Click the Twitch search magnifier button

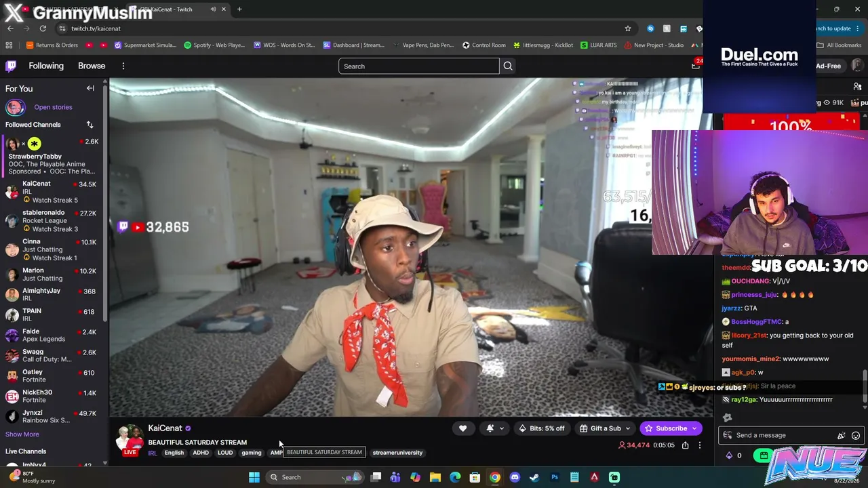(508, 66)
